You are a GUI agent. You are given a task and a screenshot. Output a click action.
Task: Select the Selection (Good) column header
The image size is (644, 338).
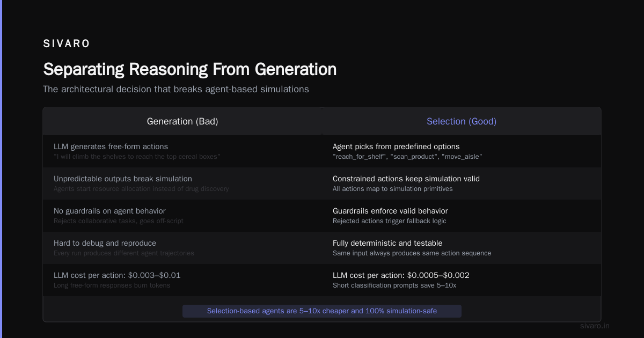[462, 121]
